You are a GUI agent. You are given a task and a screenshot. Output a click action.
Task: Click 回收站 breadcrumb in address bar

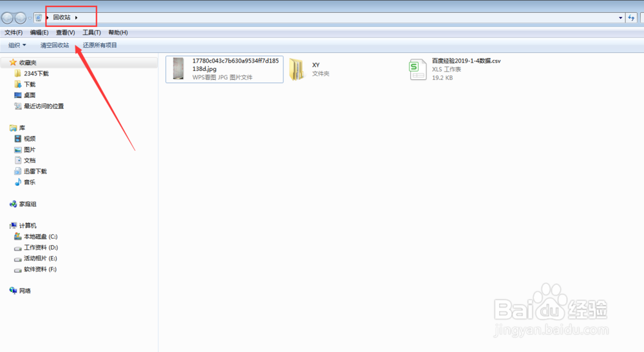point(62,17)
